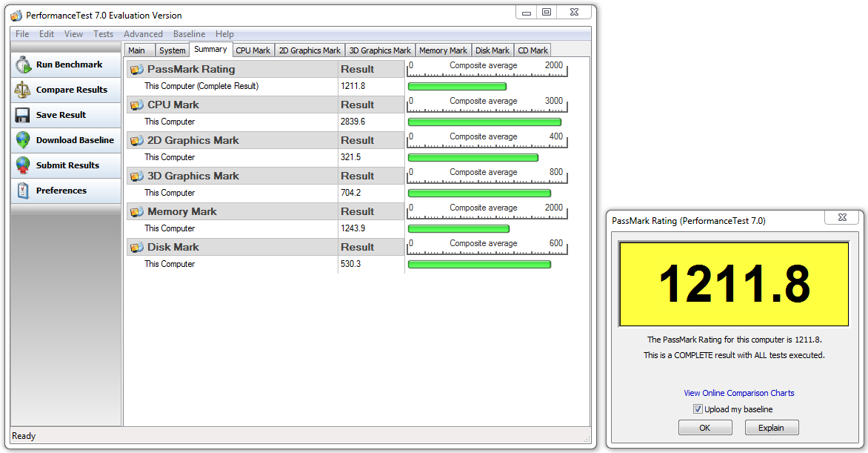Maximize the PerformanceTest main window
The image size is (868, 453).
click(x=547, y=12)
